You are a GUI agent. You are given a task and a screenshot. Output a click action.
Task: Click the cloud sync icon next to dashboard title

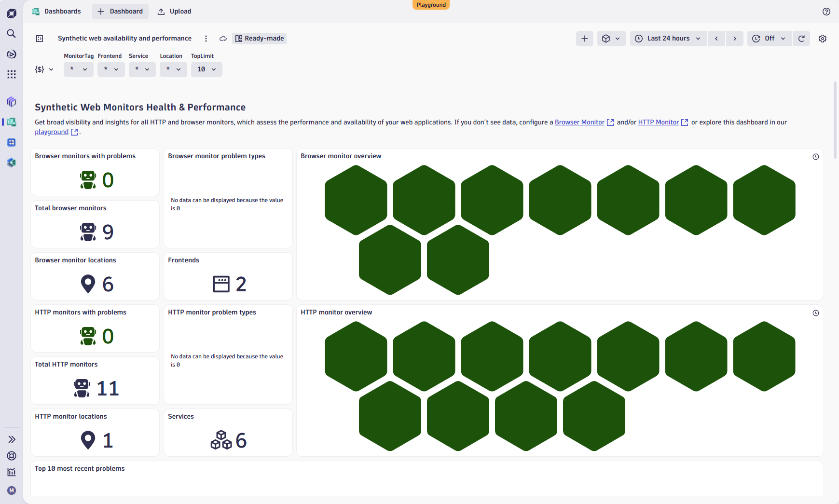click(223, 38)
